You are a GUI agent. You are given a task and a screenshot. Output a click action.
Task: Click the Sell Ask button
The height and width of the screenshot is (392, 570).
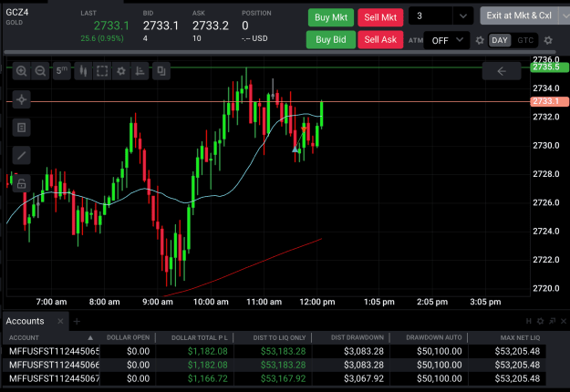point(380,39)
